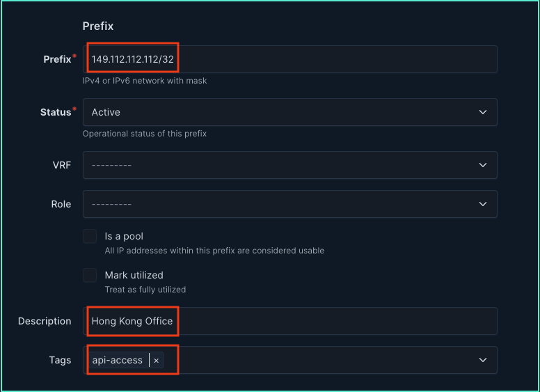Click the "Mark utilized" label text
The image size is (540, 392).
point(134,276)
